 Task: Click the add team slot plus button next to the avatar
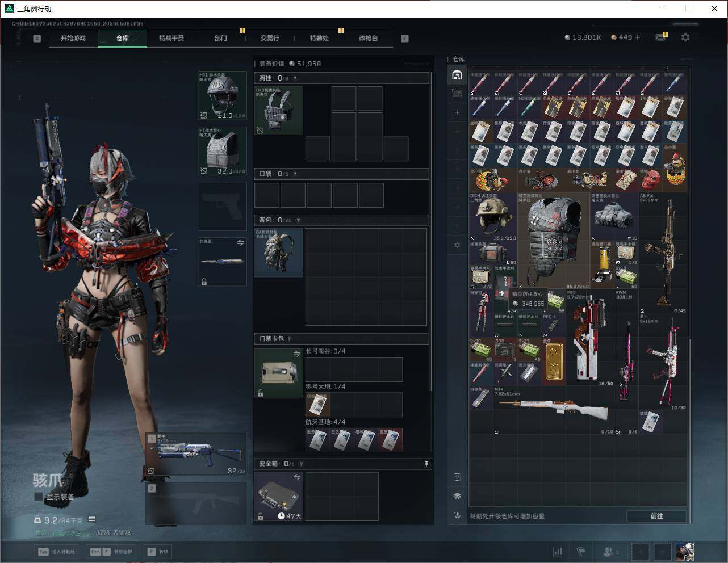[x=662, y=552]
